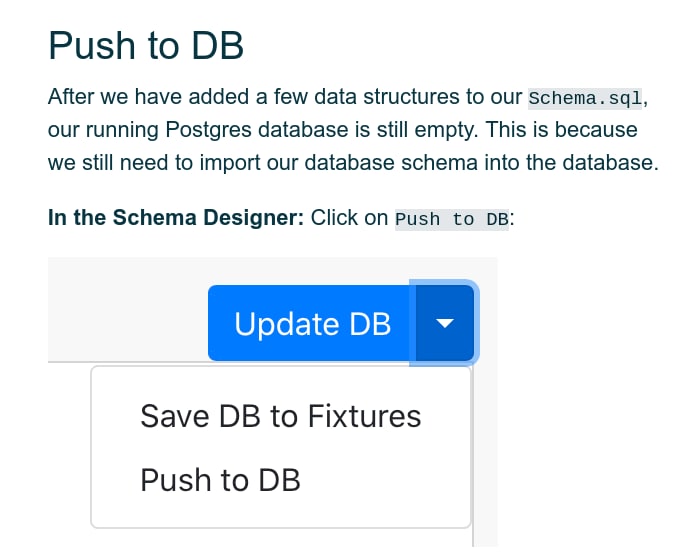Click the bold In the Schema Designer text

click(176, 218)
